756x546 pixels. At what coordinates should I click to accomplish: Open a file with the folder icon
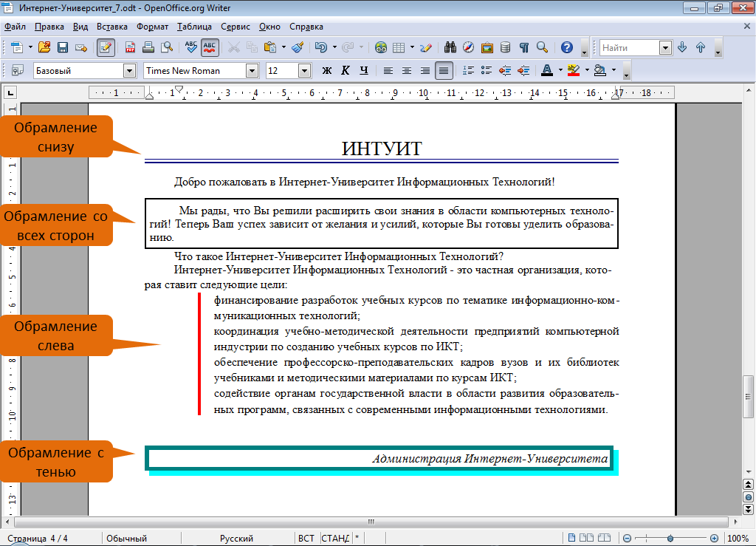[44, 47]
